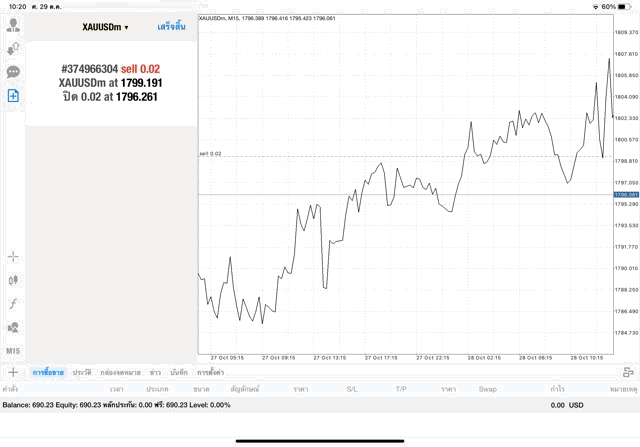640x447 pixels.
Task: Open the M15 timeframe selector
Action: pos(14,351)
